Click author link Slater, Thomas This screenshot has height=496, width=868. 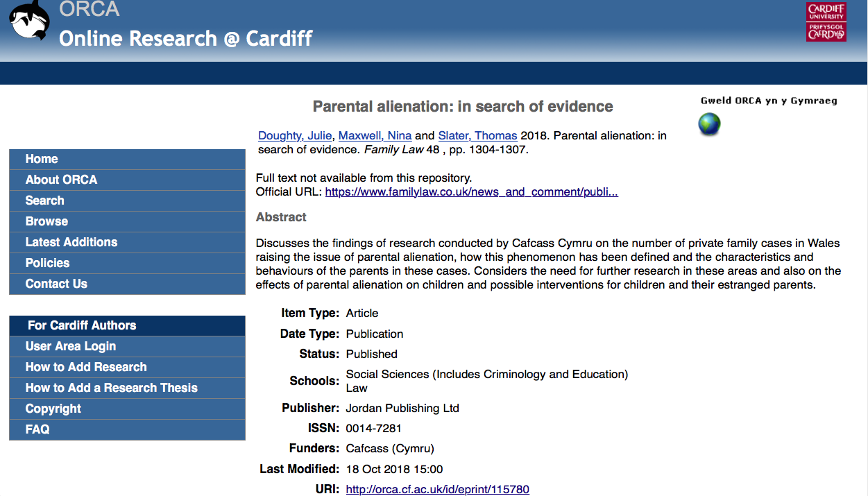click(477, 135)
